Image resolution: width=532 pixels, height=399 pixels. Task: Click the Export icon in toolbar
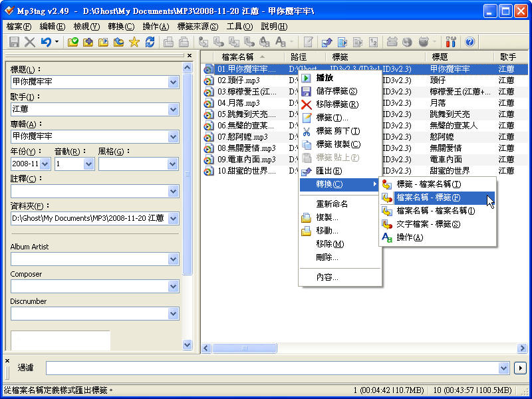(327, 42)
